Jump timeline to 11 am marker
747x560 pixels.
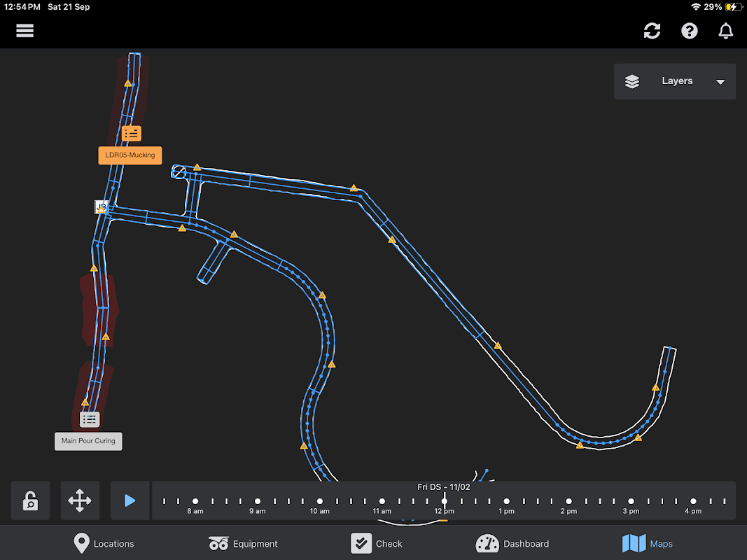(x=382, y=501)
